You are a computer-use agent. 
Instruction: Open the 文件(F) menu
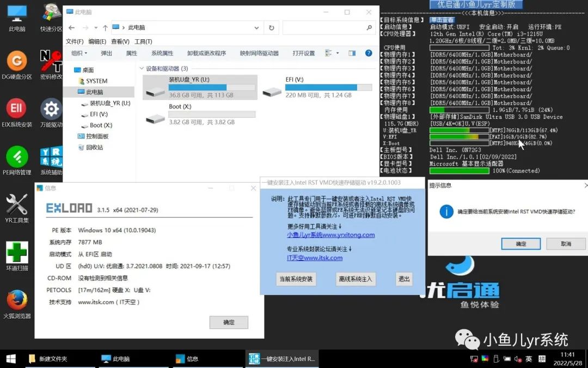75,41
